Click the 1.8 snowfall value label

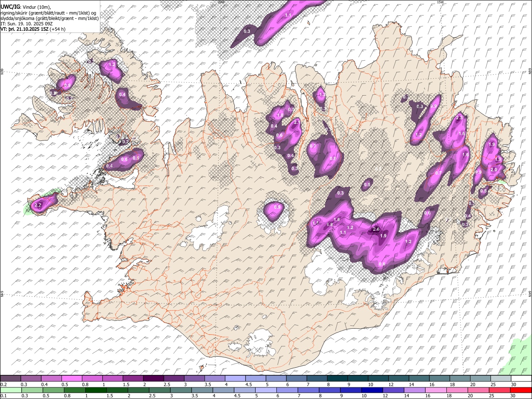tap(330, 225)
